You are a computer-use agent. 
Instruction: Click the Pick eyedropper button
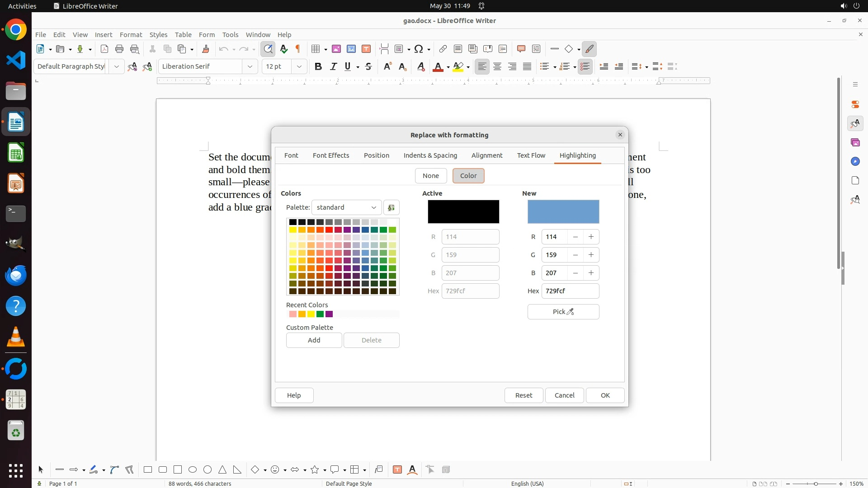[x=563, y=312]
